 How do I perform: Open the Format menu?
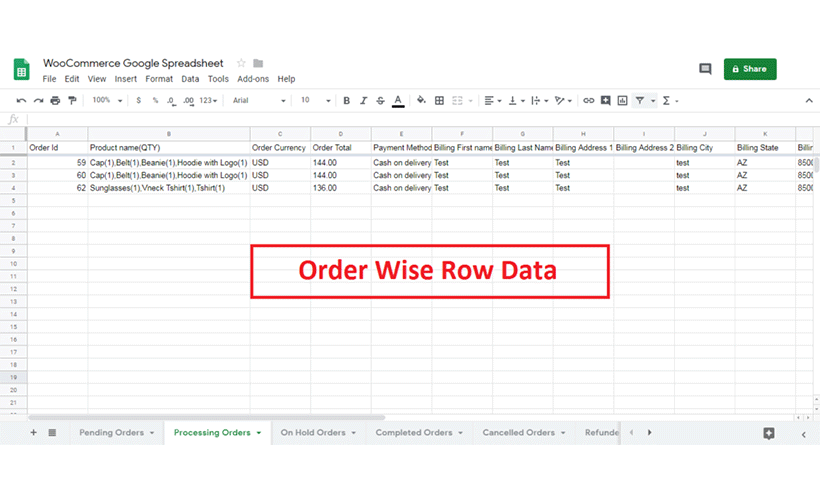pos(159,79)
